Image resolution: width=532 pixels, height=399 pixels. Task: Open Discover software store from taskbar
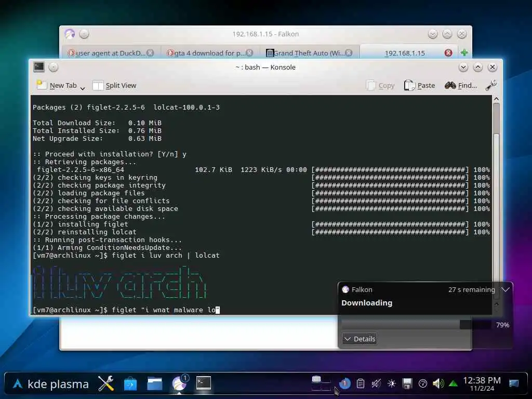130,384
